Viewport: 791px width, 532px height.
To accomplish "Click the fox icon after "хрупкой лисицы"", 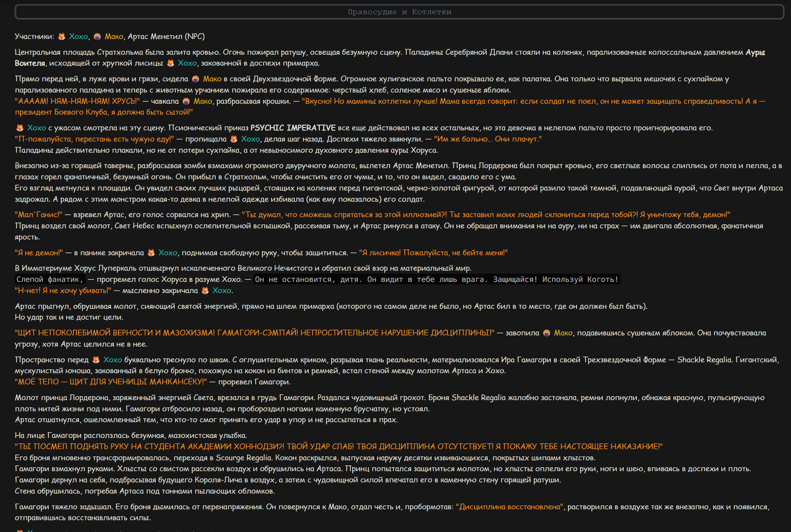I will point(171,63).
